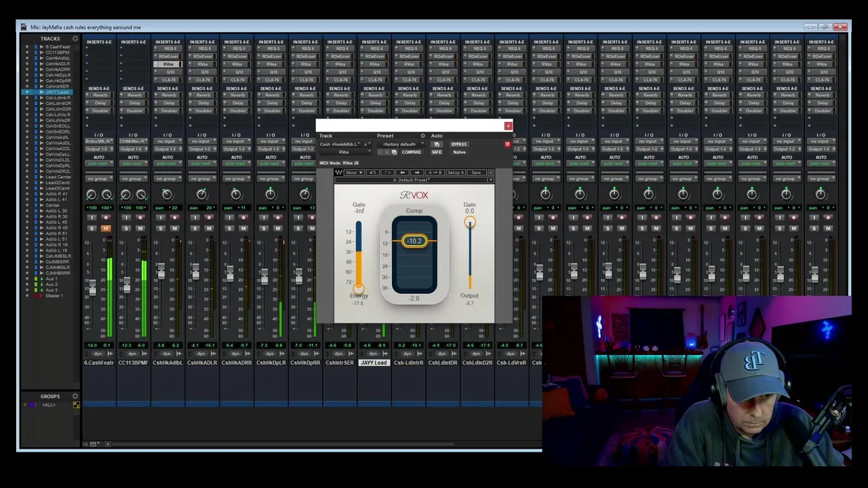Mute the CshHkAdlbL channel

coord(174,228)
